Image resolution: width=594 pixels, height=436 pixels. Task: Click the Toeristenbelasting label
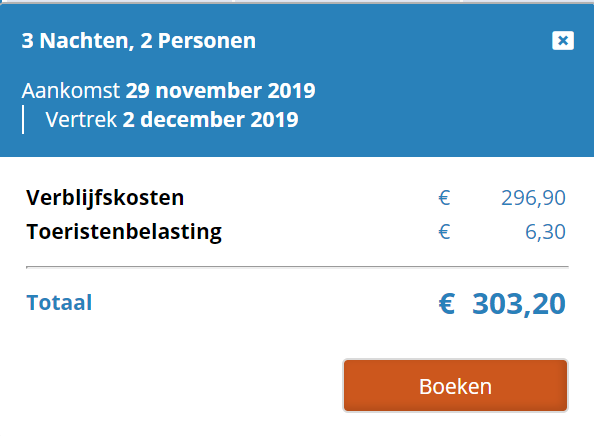[124, 232]
